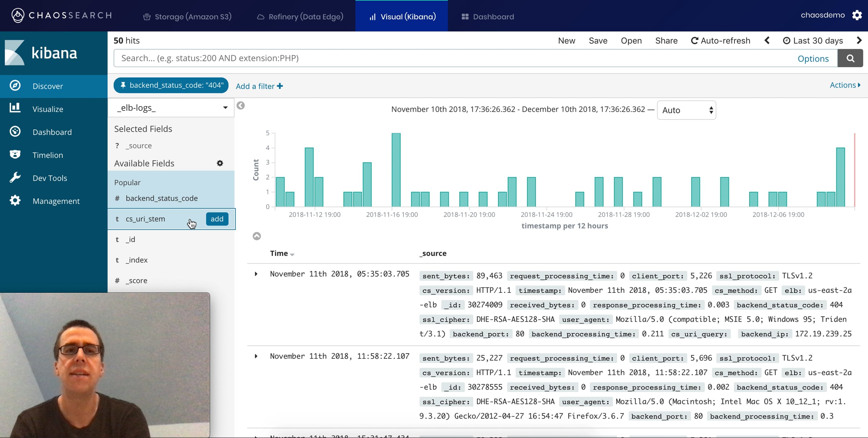Screen dimensions: 868x438
Task: Add the cs_uri_stem field
Action: (x=217, y=219)
